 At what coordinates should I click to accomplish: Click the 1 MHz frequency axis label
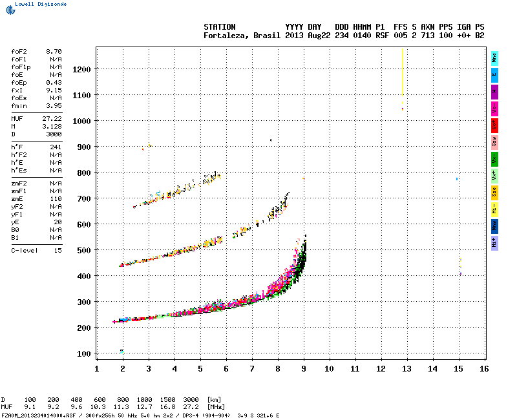coord(97,369)
